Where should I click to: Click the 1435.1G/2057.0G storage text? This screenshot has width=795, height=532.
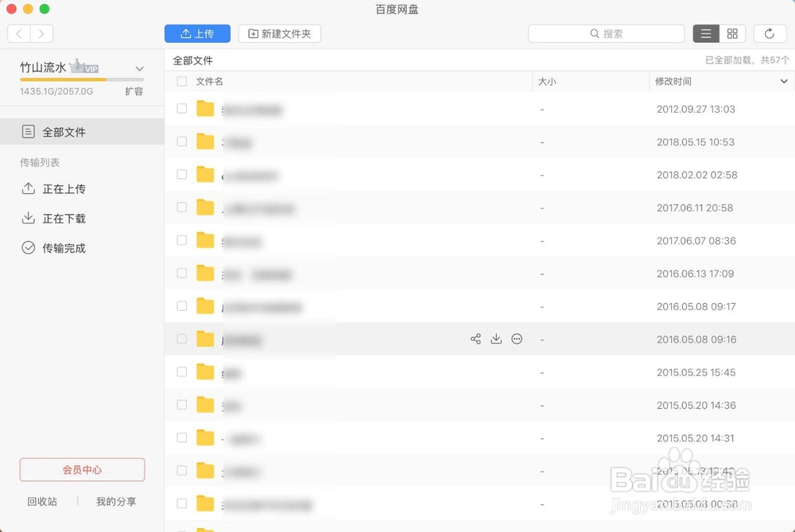click(x=56, y=91)
